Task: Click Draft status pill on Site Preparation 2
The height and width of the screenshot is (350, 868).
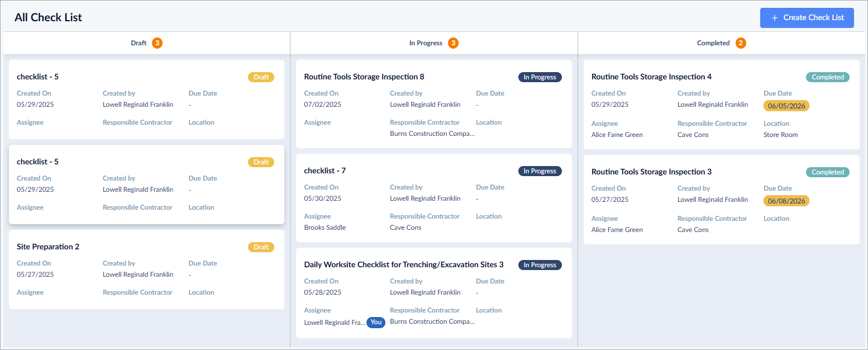Action: pyautogui.click(x=261, y=247)
